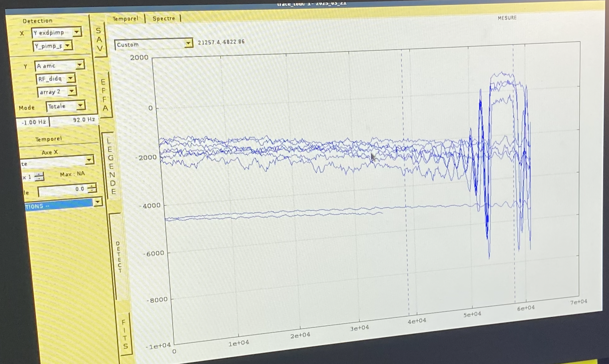Click the '-1.00 Hz' frequency field

(33, 122)
